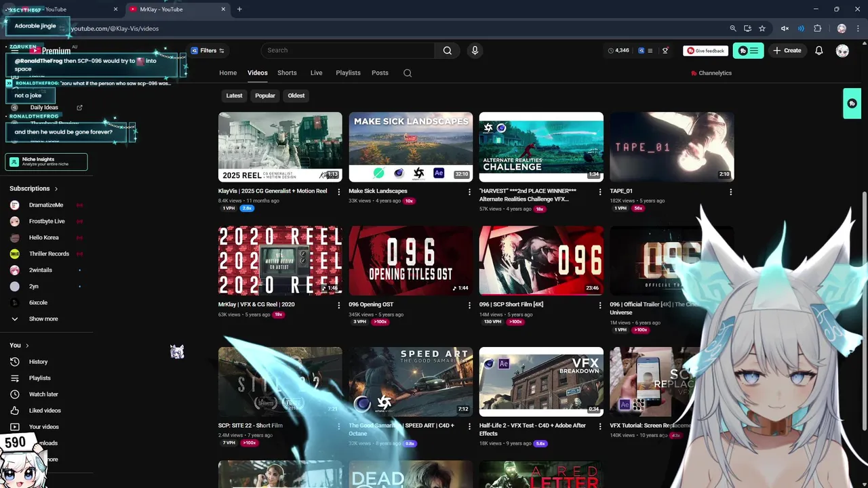Viewport: 868px width, 488px height.
Task: Open DramatizeMe subscription
Action: (x=46, y=205)
